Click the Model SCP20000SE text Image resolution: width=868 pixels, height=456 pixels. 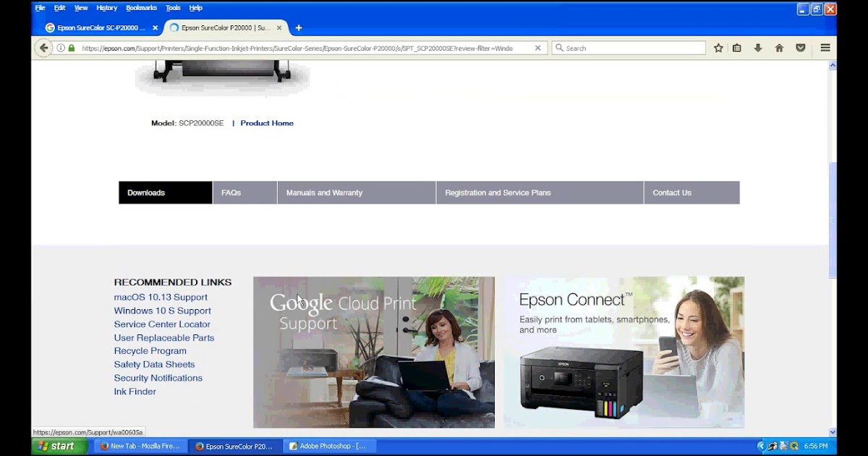(x=187, y=123)
